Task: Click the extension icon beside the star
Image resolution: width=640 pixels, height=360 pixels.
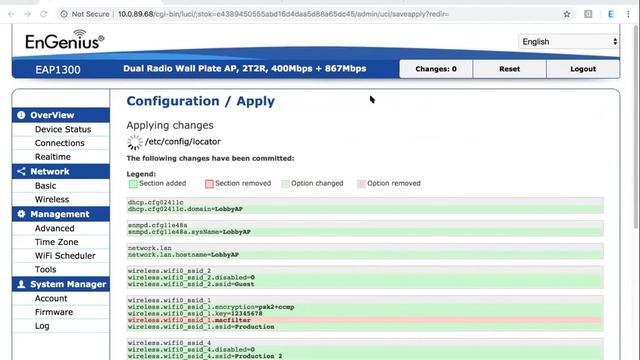Action: click(x=588, y=14)
